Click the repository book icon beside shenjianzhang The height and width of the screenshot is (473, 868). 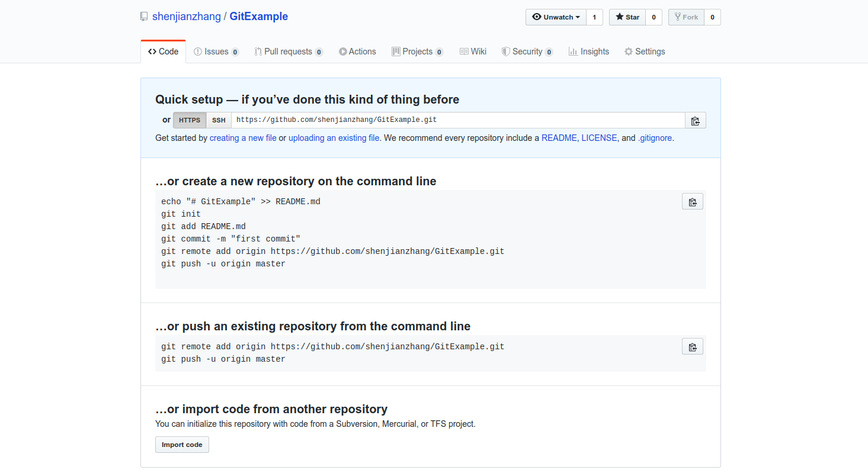144,17
